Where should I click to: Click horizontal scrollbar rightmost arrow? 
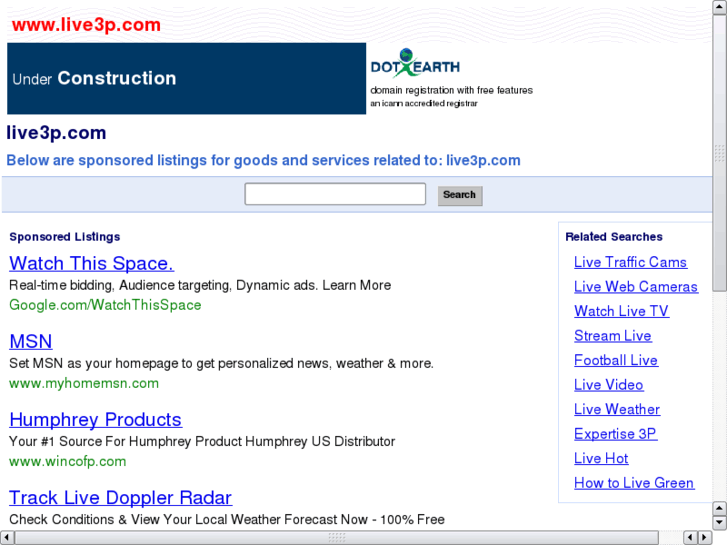point(705,538)
